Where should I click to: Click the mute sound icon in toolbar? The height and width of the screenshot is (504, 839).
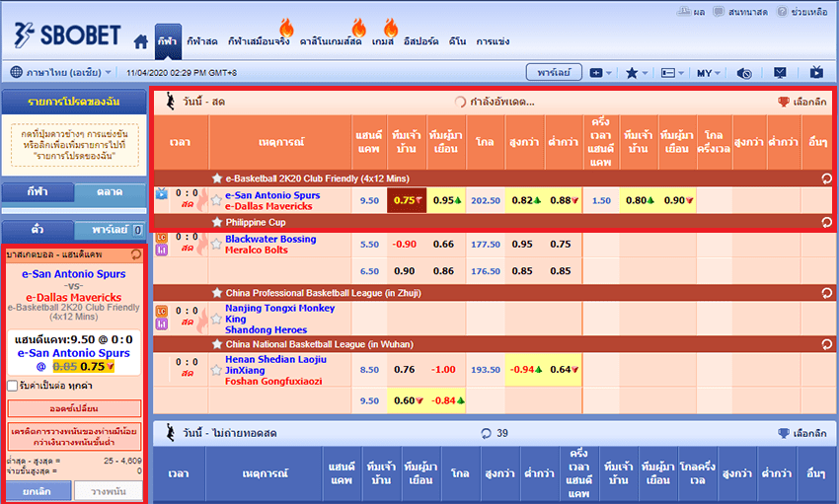744,73
